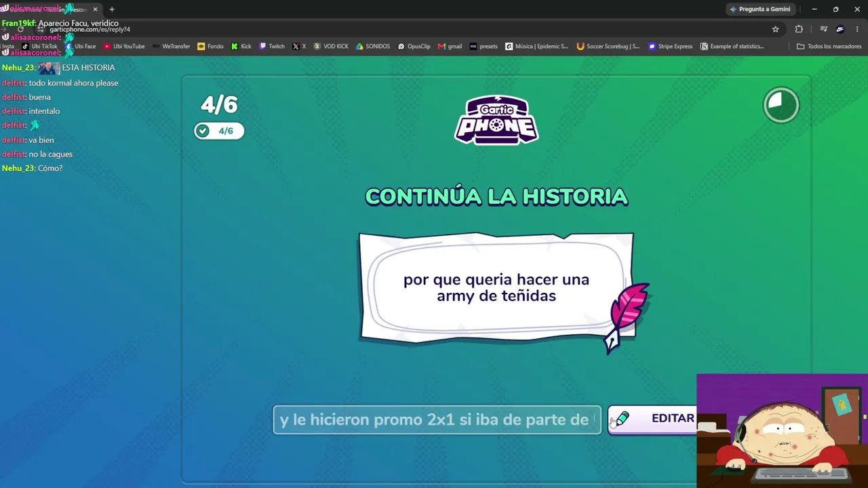Click the webcam cartoon avatar overlay
868x488 pixels.
coord(782,431)
